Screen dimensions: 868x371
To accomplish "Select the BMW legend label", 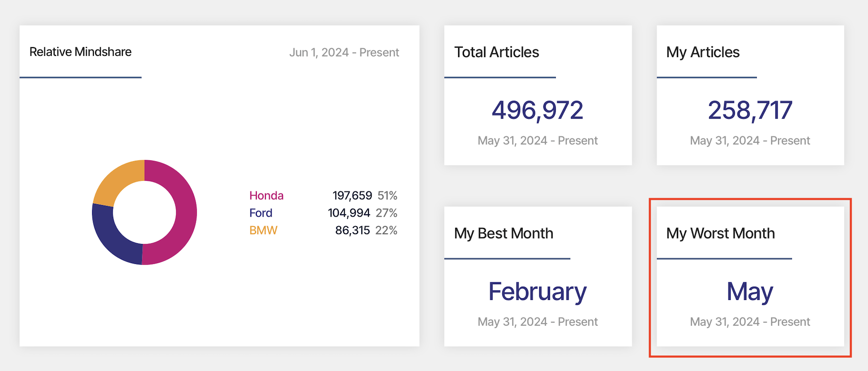I will tap(263, 230).
